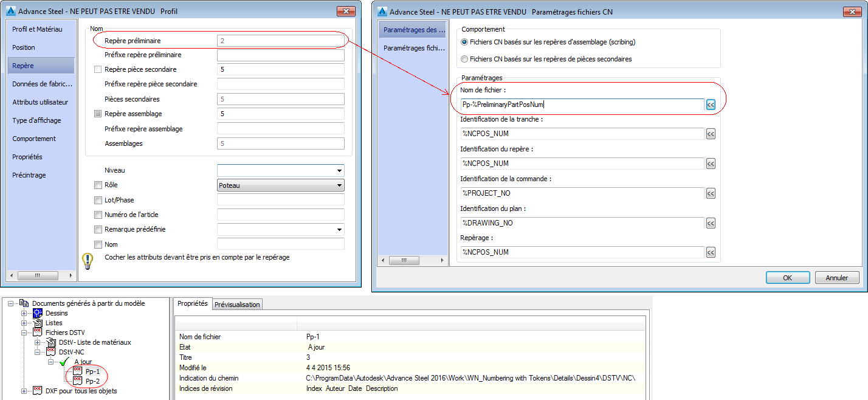Click the CN dialog sidebar horizontal scrollbar
Screen dimensions: 868x400
click(412, 260)
